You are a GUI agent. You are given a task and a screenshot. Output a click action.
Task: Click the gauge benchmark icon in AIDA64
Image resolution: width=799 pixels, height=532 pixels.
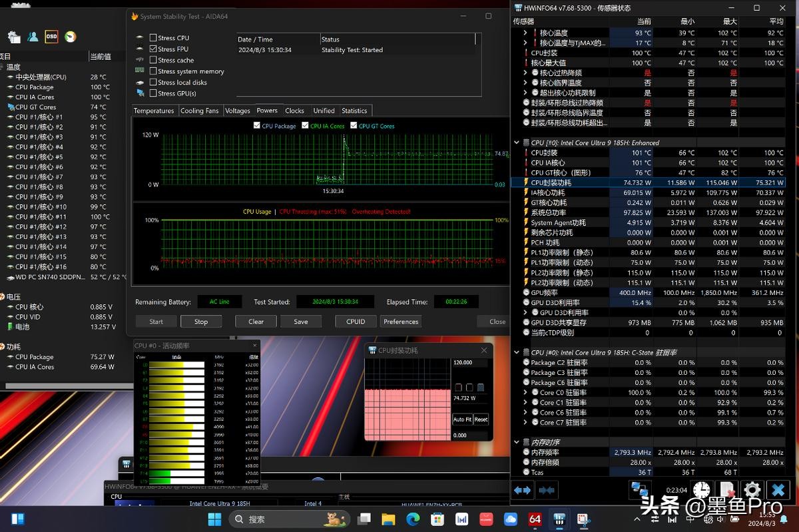point(70,37)
